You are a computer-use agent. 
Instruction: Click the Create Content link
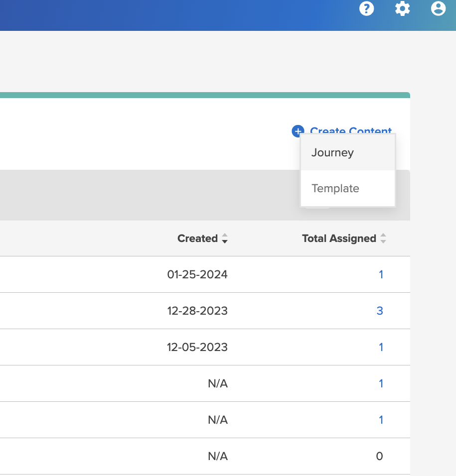click(x=350, y=130)
